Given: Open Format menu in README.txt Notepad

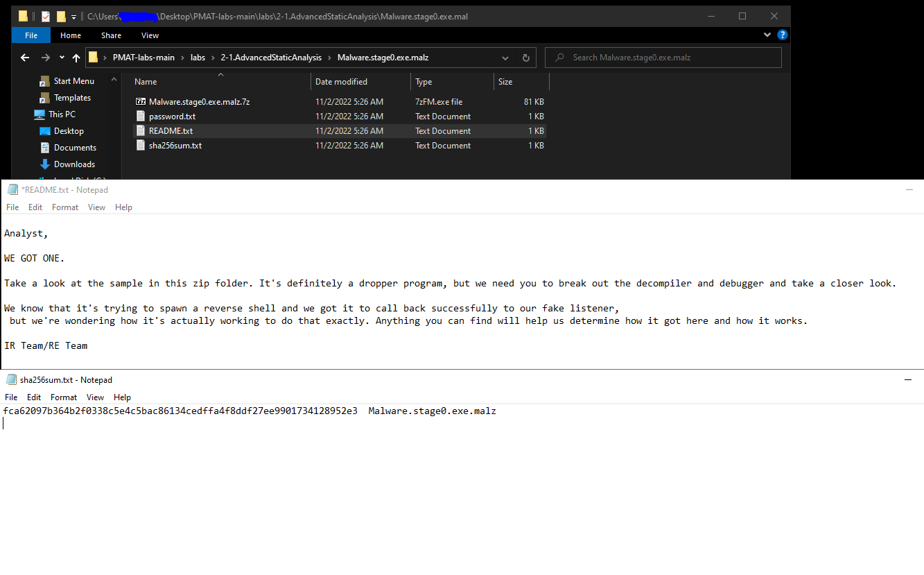Looking at the screenshot, I should [65, 207].
